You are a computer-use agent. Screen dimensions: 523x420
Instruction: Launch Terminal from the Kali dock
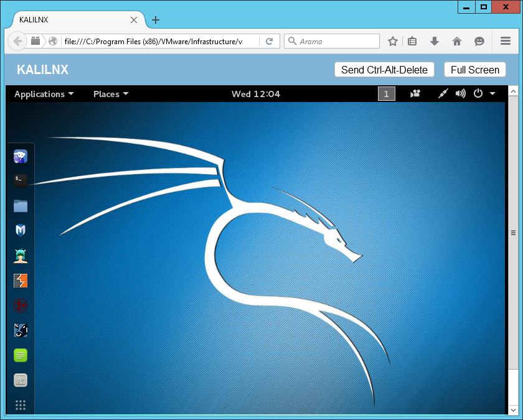pyautogui.click(x=21, y=180)
